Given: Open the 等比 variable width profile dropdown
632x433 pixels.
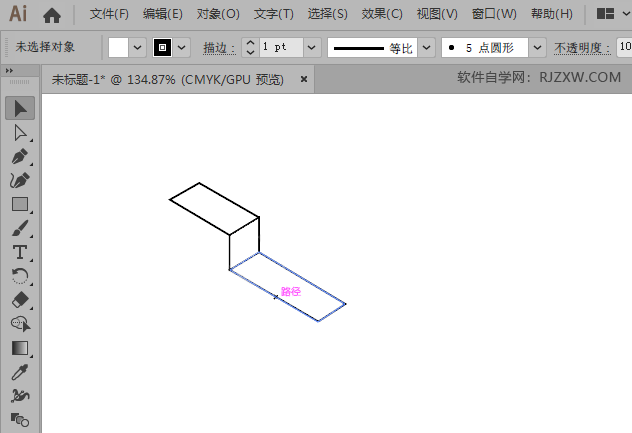Looking at the screenshot, I should click(x=426, y=48).
